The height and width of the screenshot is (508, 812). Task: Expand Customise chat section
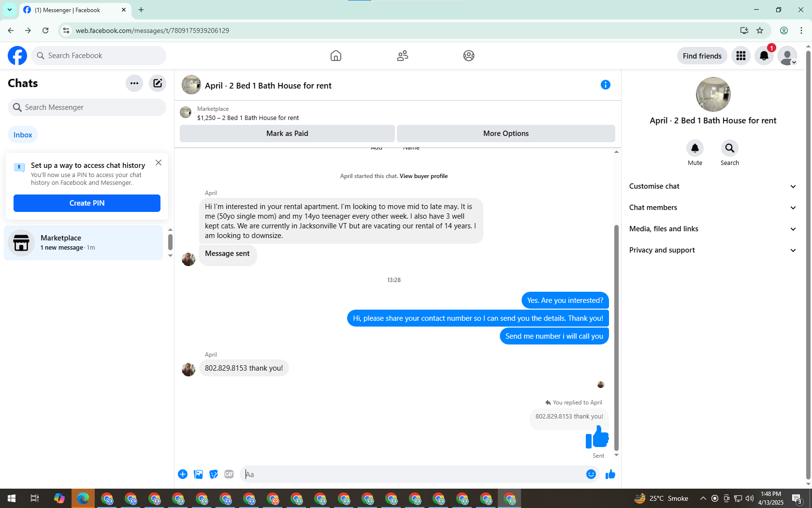(713, 186)
